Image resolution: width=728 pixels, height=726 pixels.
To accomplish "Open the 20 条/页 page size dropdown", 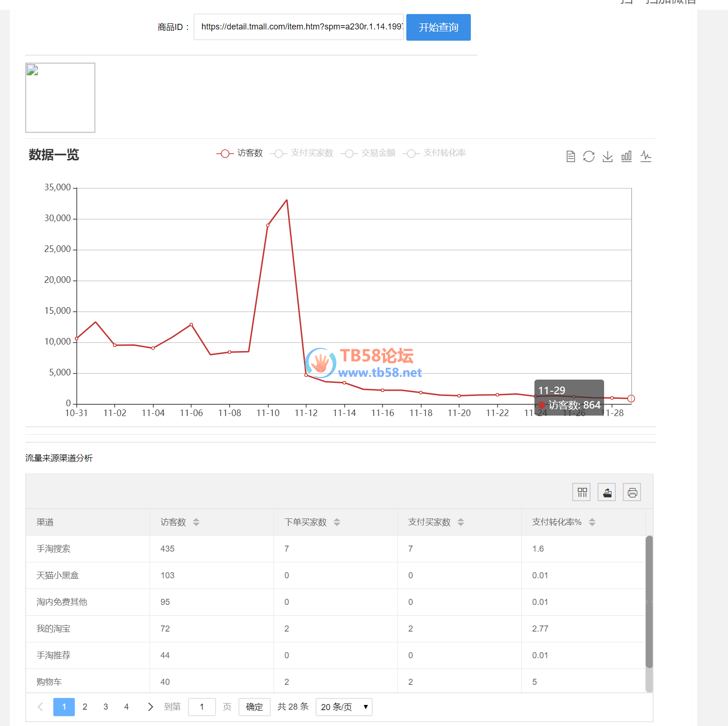I will [344, 707].
